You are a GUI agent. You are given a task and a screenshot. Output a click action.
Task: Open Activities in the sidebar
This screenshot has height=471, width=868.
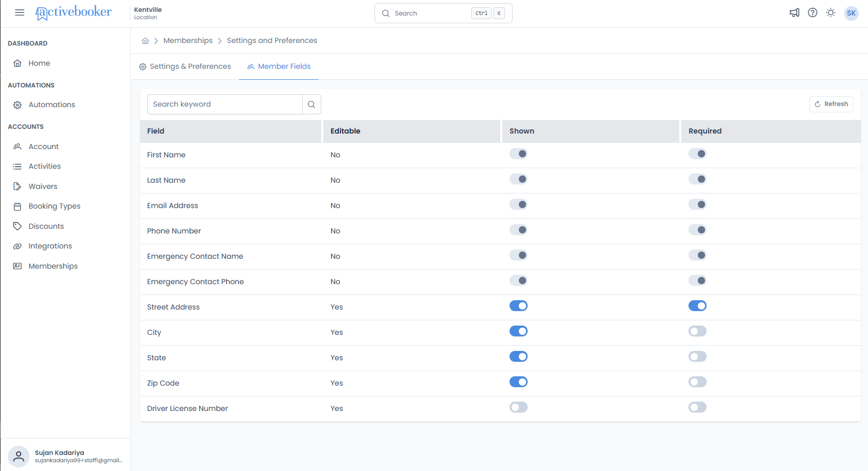coord(44,166)
